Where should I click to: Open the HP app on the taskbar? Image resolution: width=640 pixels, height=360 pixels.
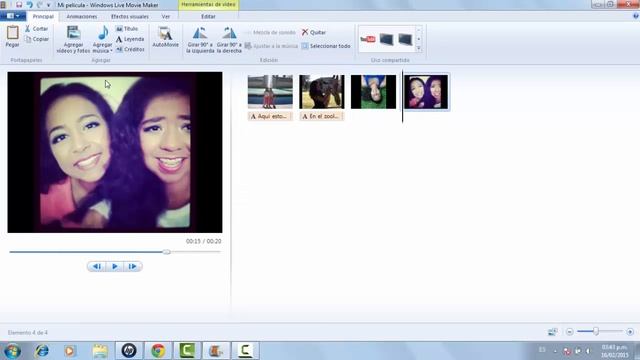tap(129, 351)
